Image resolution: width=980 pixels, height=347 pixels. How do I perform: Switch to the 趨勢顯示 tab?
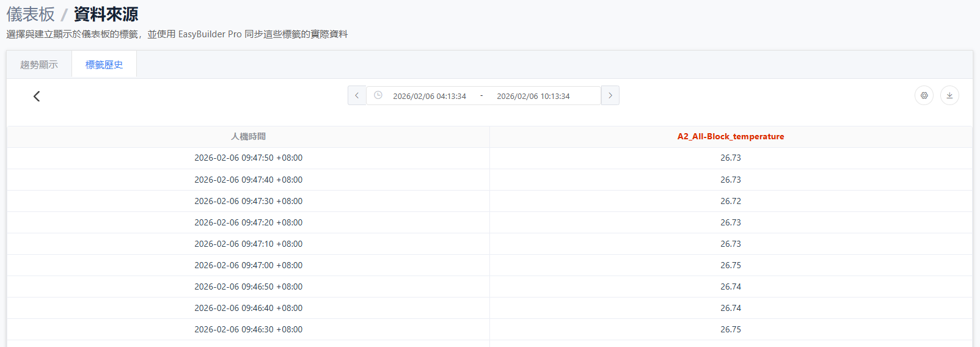[x=39, y=65]
